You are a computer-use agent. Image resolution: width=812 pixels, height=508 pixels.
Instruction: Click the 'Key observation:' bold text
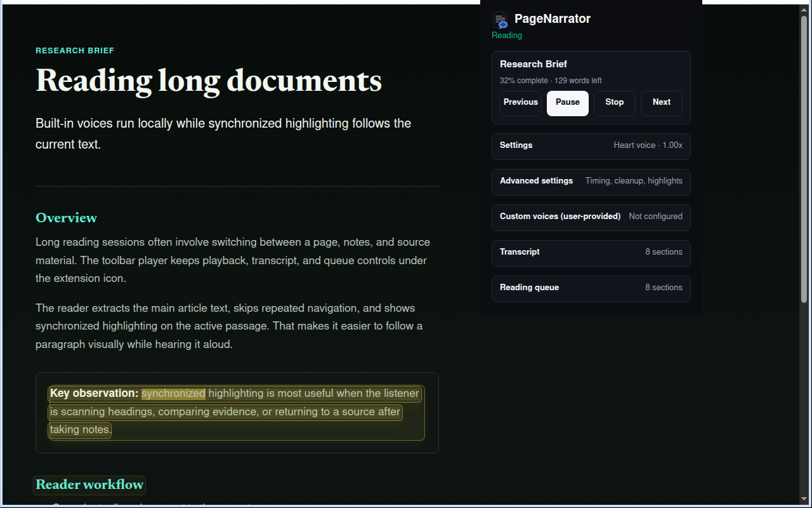point(94,394)
